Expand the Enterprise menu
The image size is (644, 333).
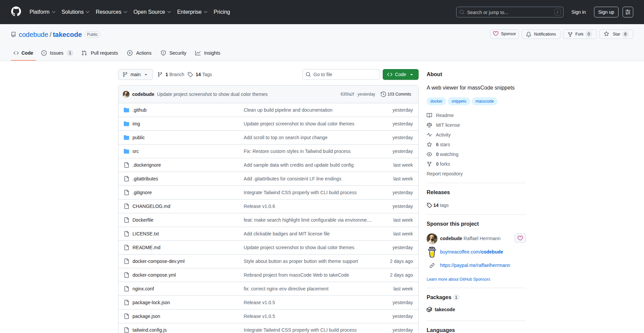pos(192,12)
